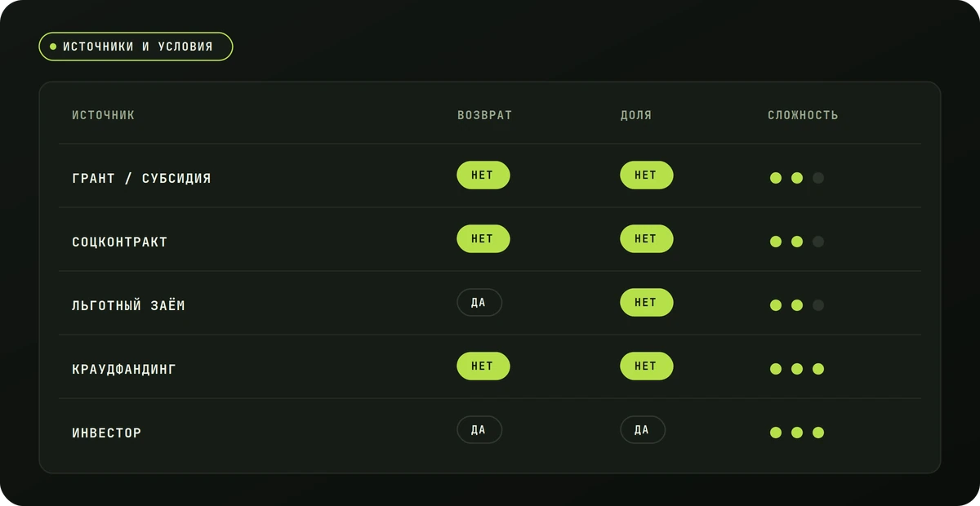This screenshot has width=980, height=506.
Task: Toggle ДА under Возврат for Льготный заём
Action: point(479,302)
